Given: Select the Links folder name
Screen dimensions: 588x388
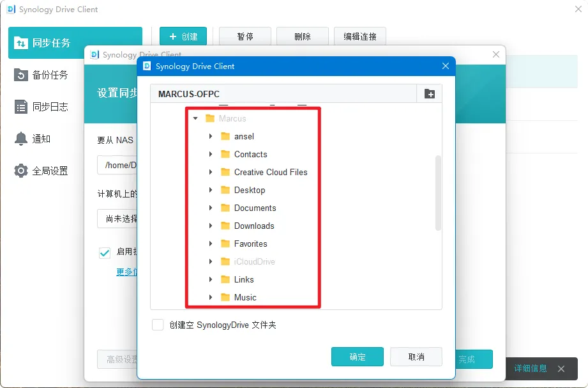Looking at the screenshot, I should coord(244,279).
